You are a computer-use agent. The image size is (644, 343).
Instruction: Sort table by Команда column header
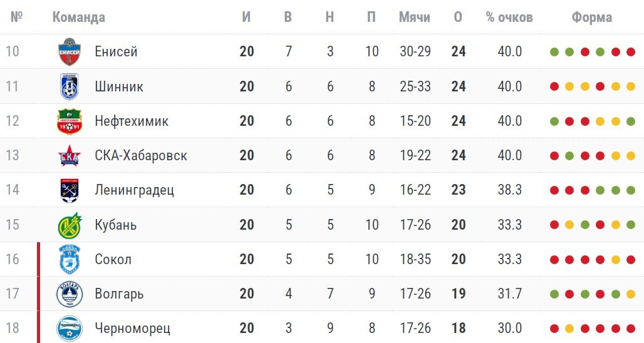(78, 18)
